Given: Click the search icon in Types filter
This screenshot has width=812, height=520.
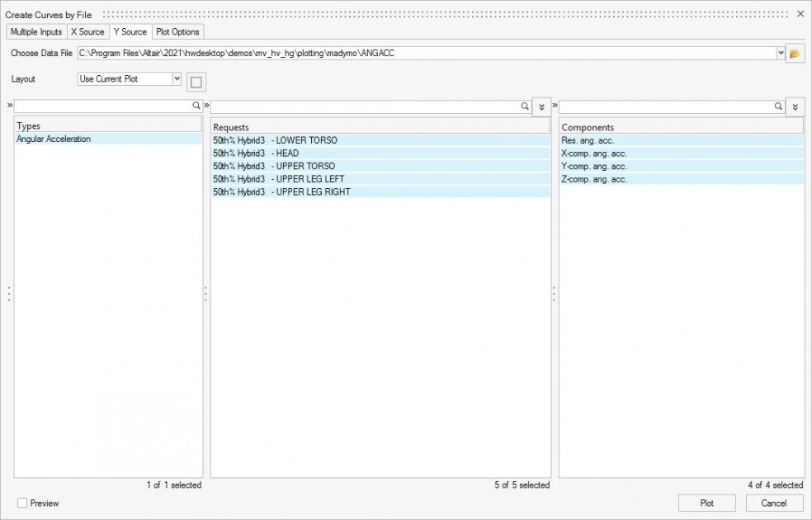Looking at the screenshot, I should [x=196, y=106].
